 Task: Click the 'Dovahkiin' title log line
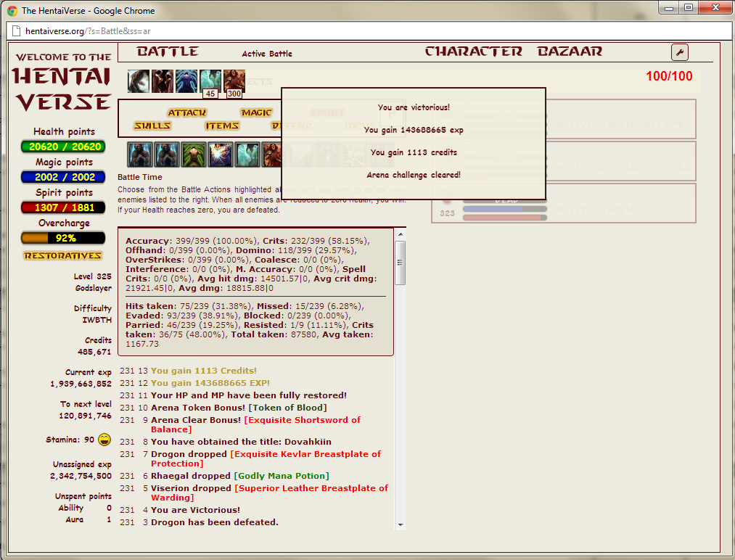click(x=241, y=442)
